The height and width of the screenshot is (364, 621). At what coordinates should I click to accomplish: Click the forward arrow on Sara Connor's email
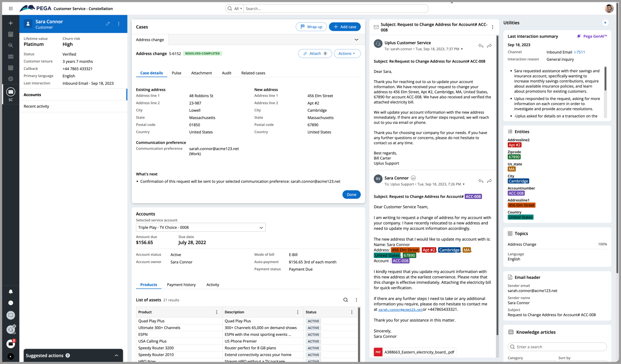(x=489, y=181)
